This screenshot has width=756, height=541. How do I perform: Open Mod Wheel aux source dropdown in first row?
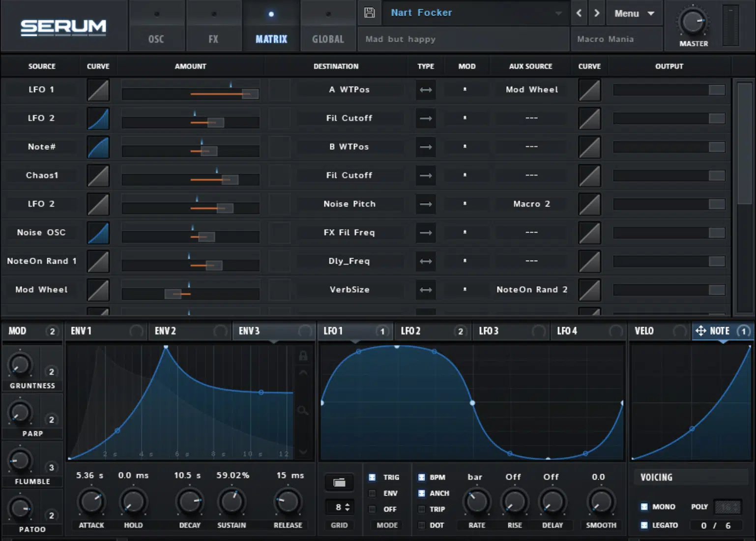(532, 90)
